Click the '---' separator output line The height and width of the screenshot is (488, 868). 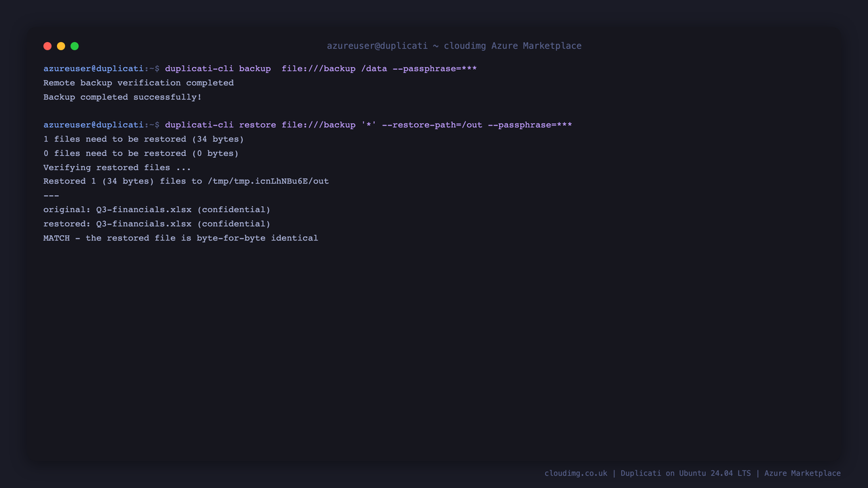(52, 195)
